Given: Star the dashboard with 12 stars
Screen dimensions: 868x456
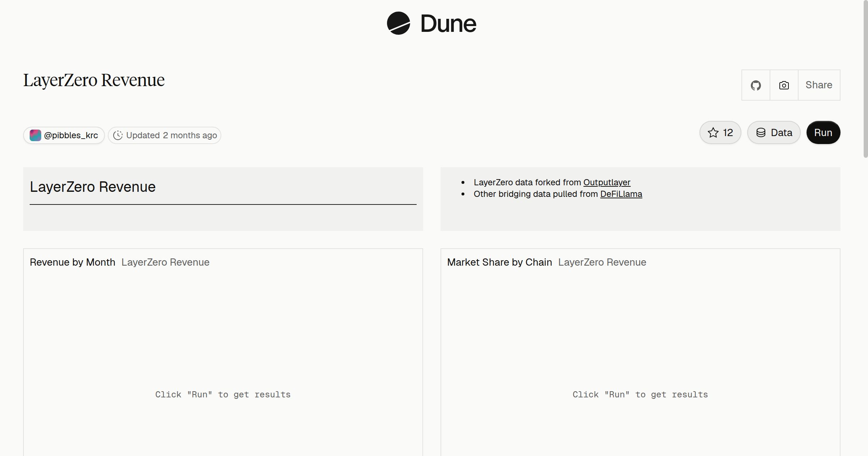Looking at the screenshot, I should click(720, 132).
